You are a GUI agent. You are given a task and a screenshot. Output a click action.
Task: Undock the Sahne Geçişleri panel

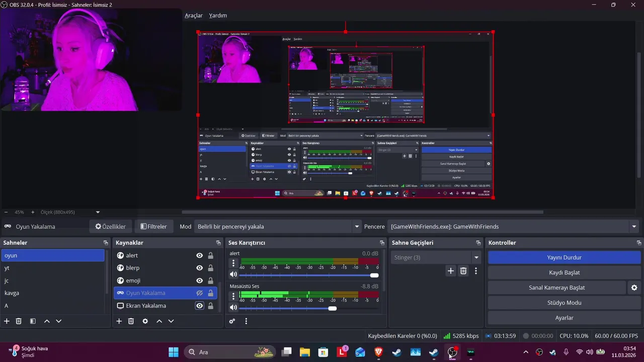pos(478,243)
